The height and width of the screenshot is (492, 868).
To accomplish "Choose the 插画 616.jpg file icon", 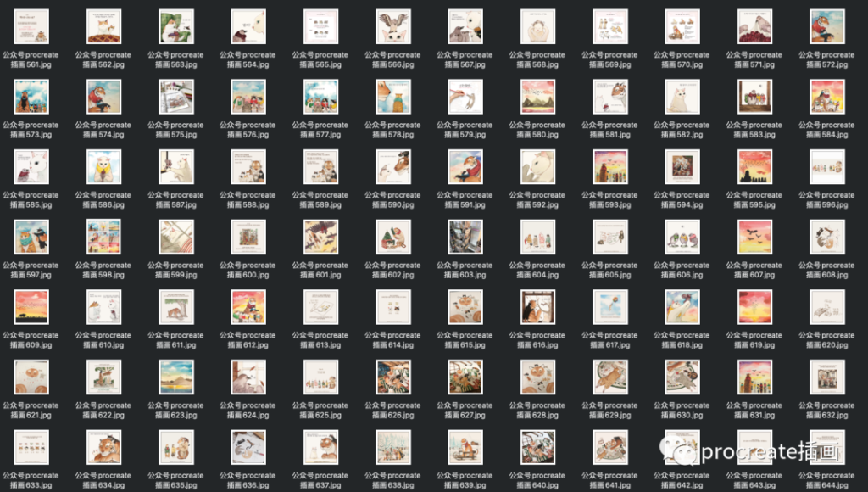I will click(537, 307).
